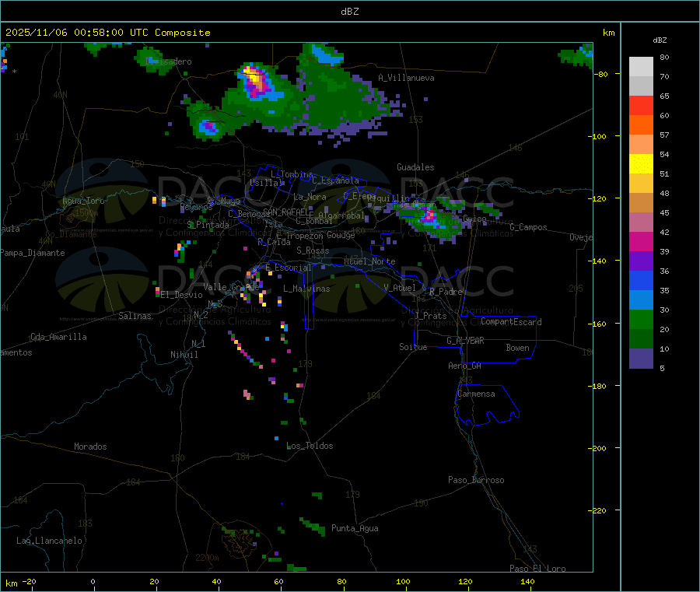The width and height of the screenshot is (700, 592).
Task: Click the Bowen label
Action: point(517,348)
